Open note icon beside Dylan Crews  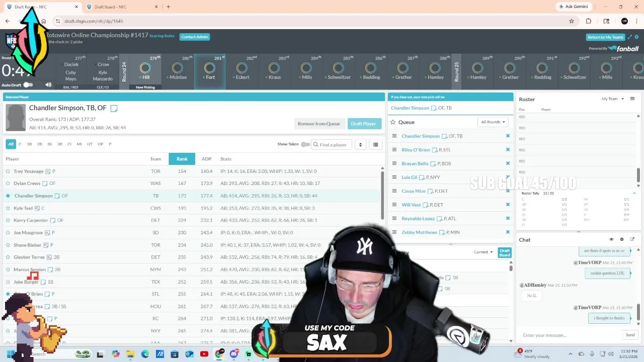45,184
